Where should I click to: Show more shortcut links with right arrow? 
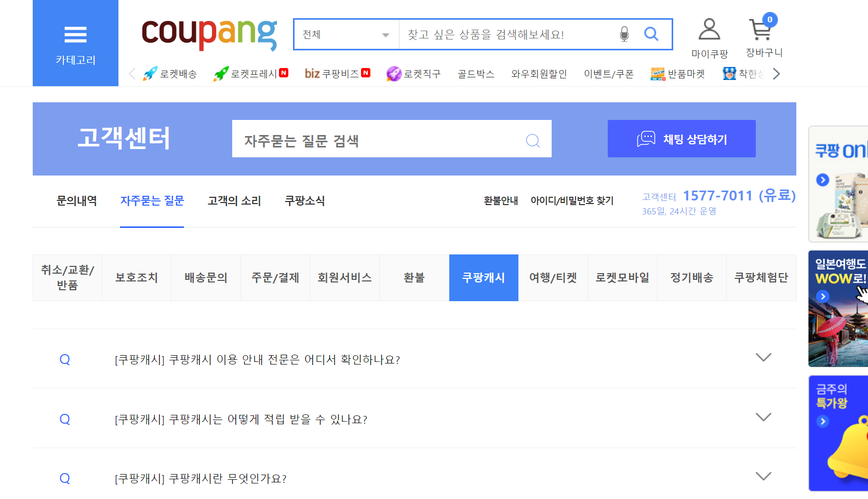[x=777, y=74]
